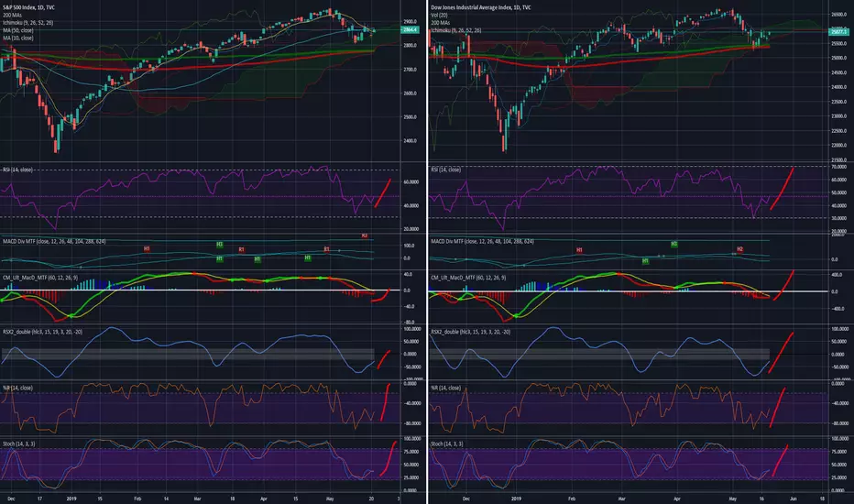Click 75.0000 on the S&P Stoch scale
Viewport: 854px width, 504px height.
411,452
